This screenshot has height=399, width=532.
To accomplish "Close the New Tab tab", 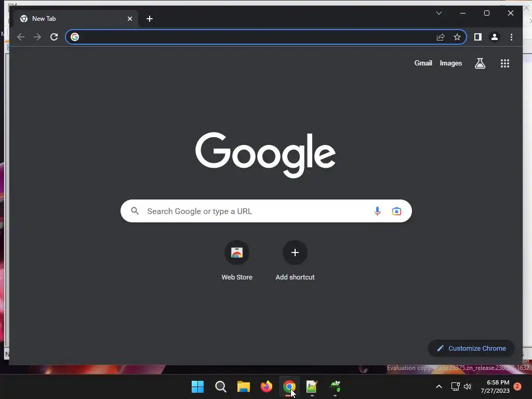I will [x=129, y=19].
